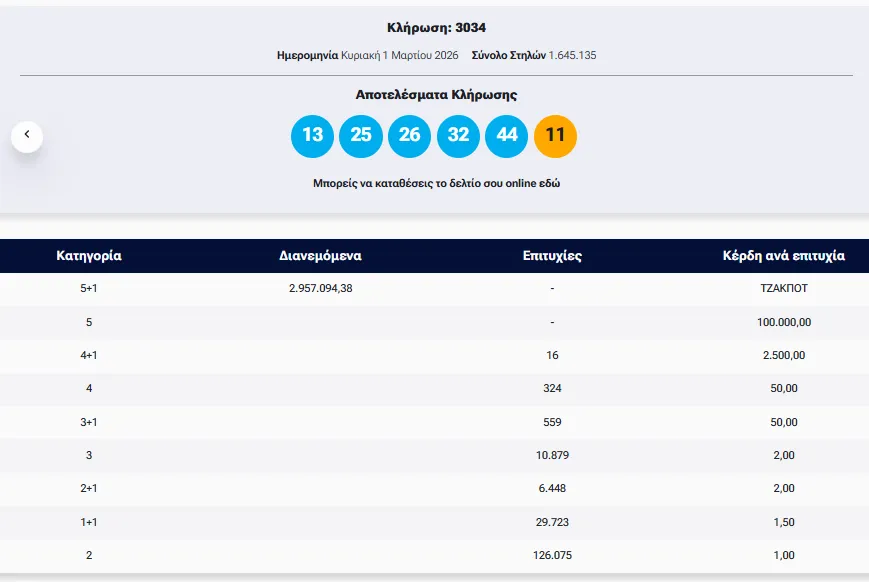Pick the blue ball number 44
This screenshot has height=582, width=869.
coord(507,136)
